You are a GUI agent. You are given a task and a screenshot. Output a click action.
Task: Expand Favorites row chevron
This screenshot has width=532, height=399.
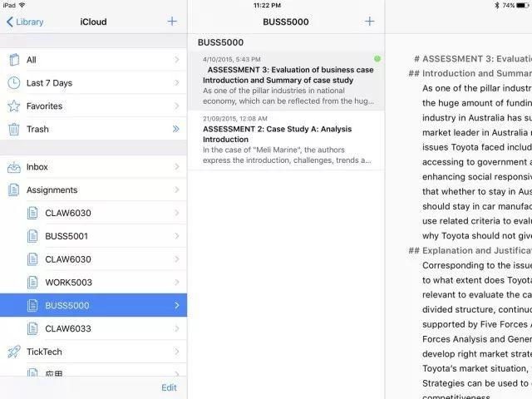pyautogui.click(x=177, y=106)
